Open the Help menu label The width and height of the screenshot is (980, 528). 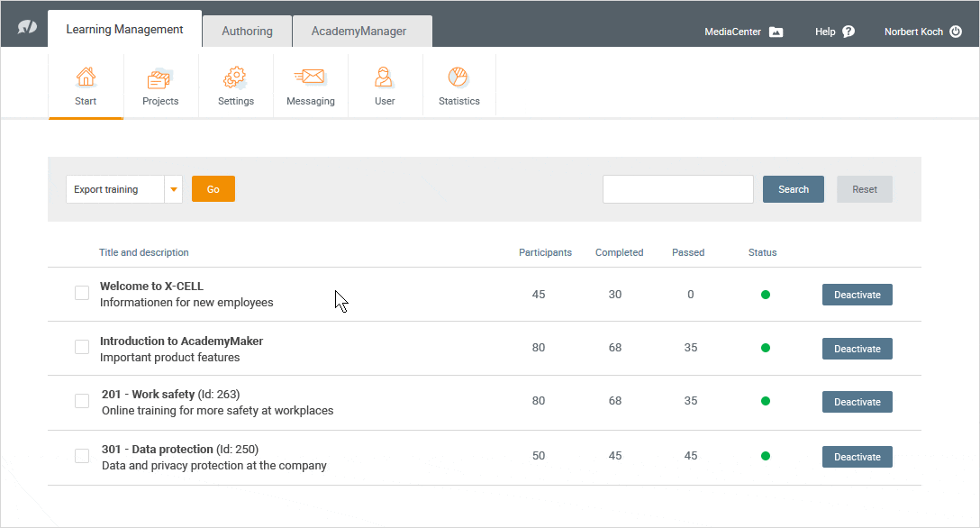click(x=825, y=32)
